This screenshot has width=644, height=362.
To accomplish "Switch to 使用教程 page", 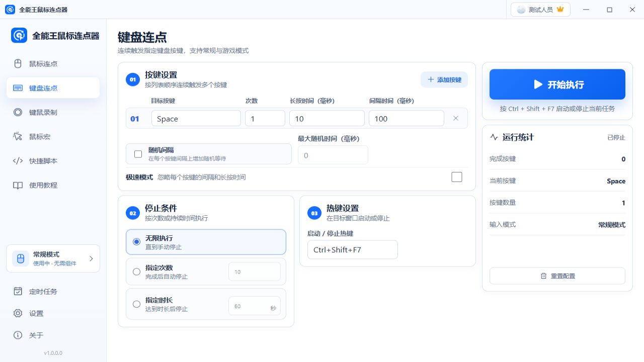I will [x=53, y=185].
